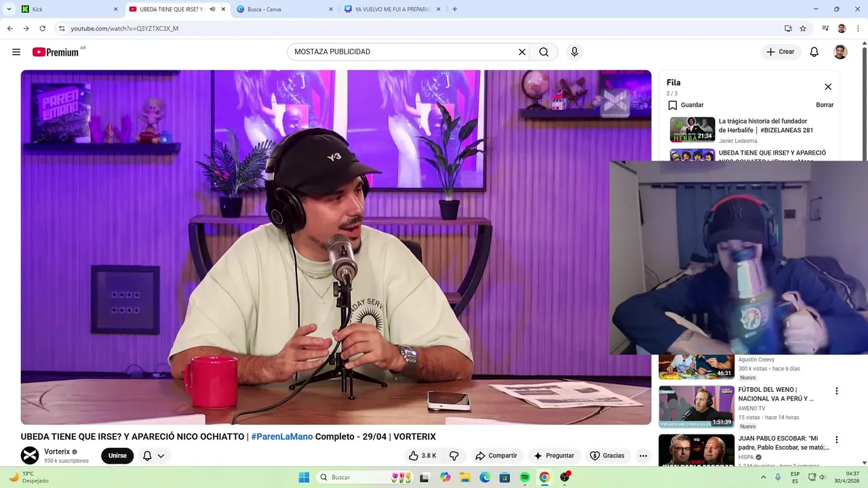Mute the YouTube tab via its speaker icon
This screenshot has height=488, width=868.
point(212,9)
